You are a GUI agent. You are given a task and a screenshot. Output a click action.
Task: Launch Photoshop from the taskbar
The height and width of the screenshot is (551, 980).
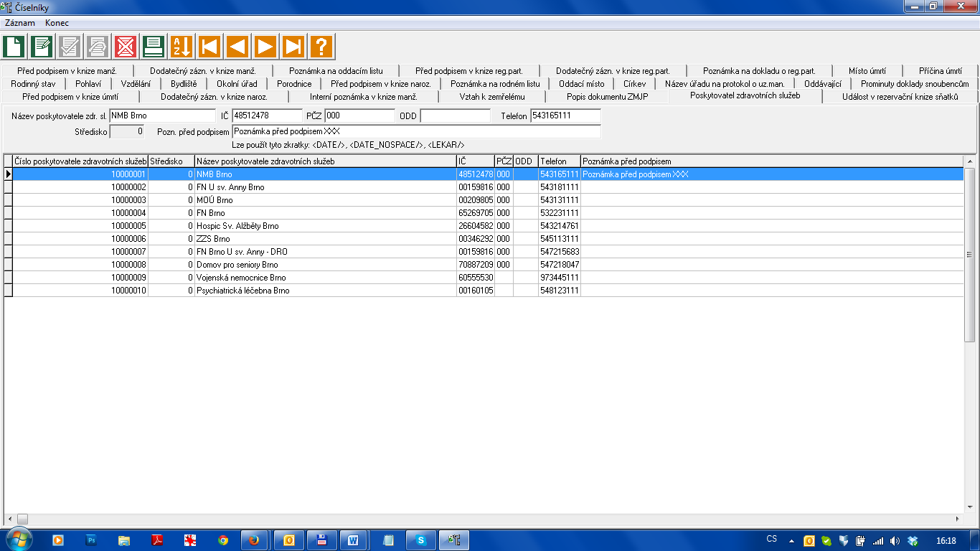coord(91,540)
